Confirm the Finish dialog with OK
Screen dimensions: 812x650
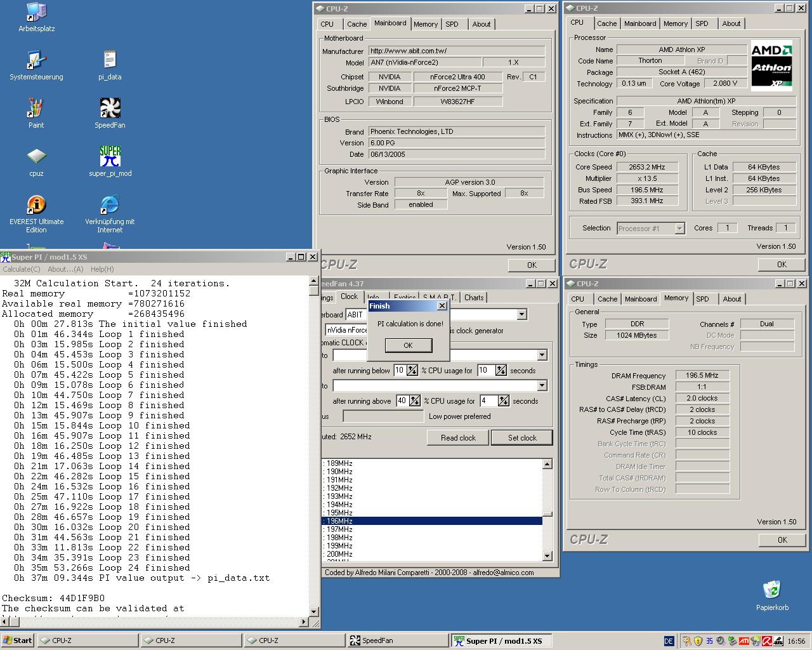tap(408, 345)
